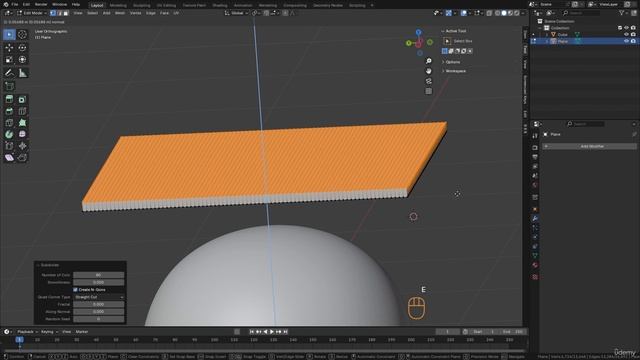
Task: Switch viewport to solid shading
Action: 504,13
